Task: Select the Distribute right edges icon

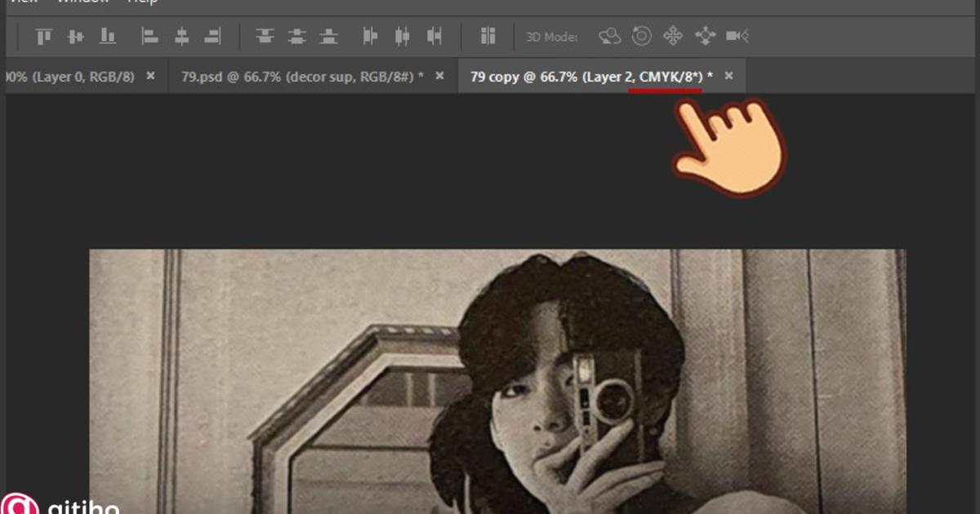Action: [432, 36]
